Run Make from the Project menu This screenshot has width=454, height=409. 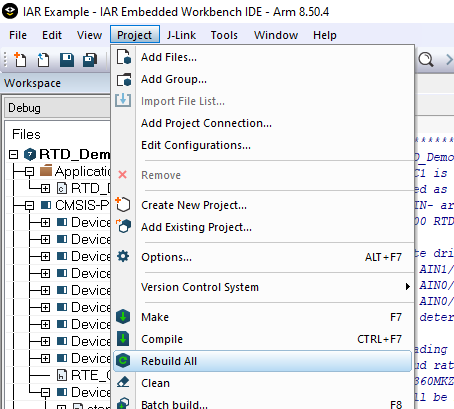[x=263, y=317]
